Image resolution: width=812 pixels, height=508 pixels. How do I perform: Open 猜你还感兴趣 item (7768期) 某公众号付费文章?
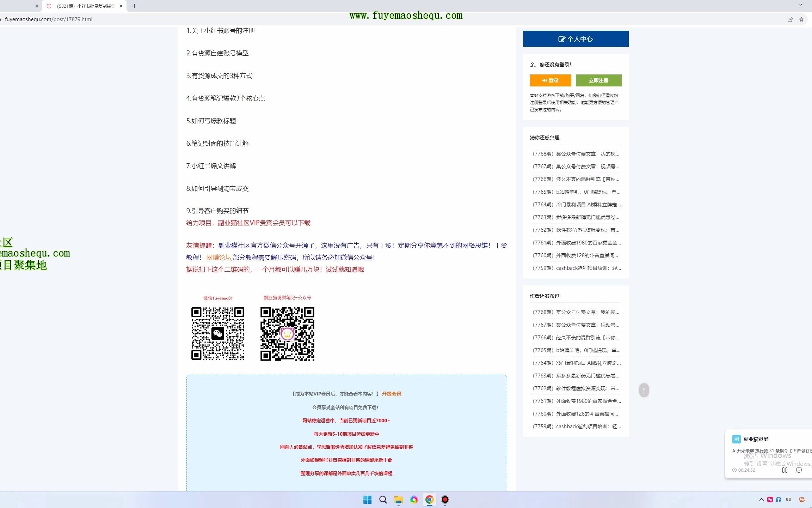pos(576,154)
